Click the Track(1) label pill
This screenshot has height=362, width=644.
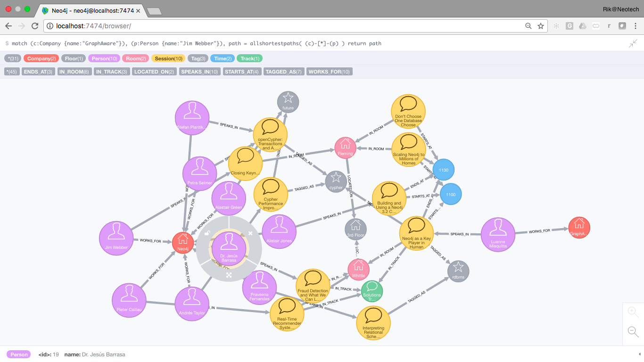[249, 58]
